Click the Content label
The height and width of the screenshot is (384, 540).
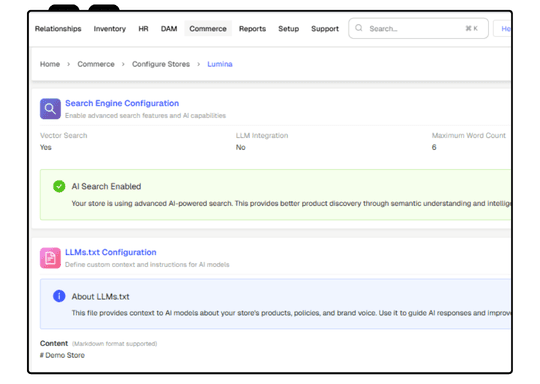point(54,343)
